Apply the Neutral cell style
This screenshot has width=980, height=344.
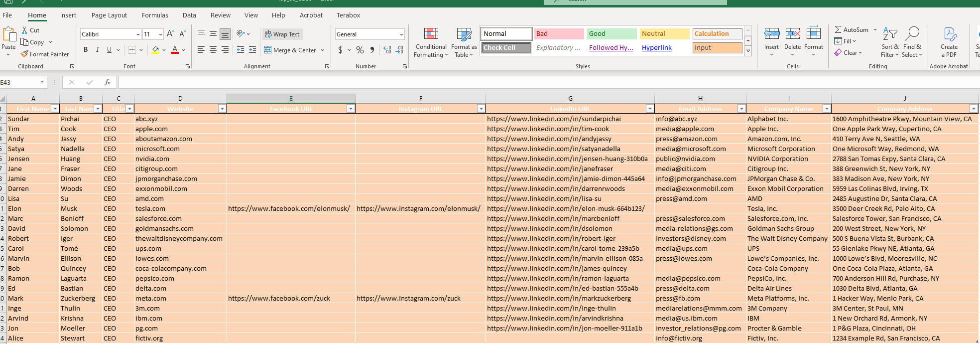(x=664, y=34)
